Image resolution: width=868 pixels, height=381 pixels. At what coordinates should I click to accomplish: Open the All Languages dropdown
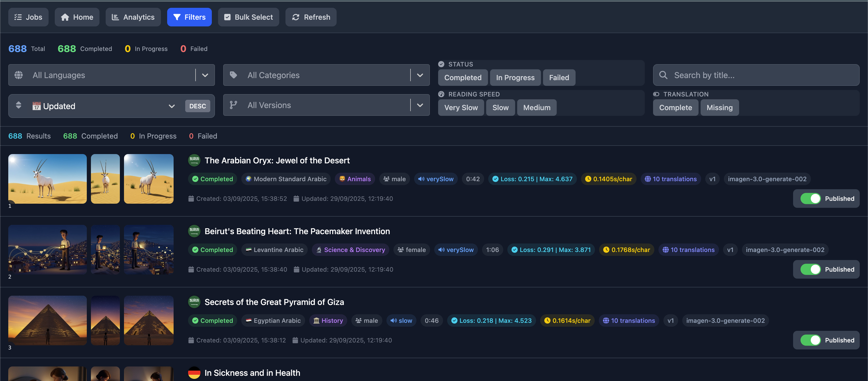(x=205, y=75)
